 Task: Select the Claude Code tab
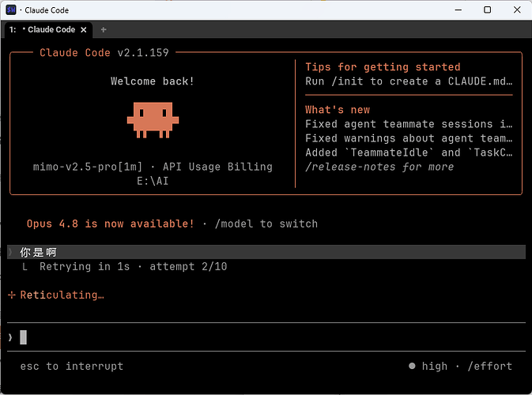click(x=47, y=29)
